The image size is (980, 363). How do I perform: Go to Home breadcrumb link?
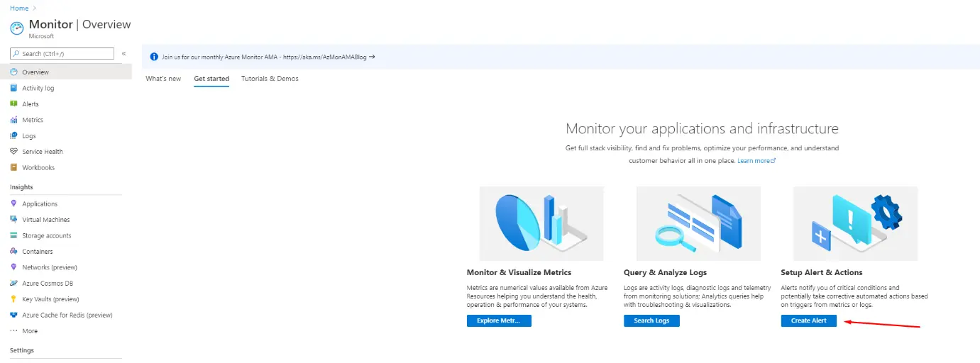19,8
